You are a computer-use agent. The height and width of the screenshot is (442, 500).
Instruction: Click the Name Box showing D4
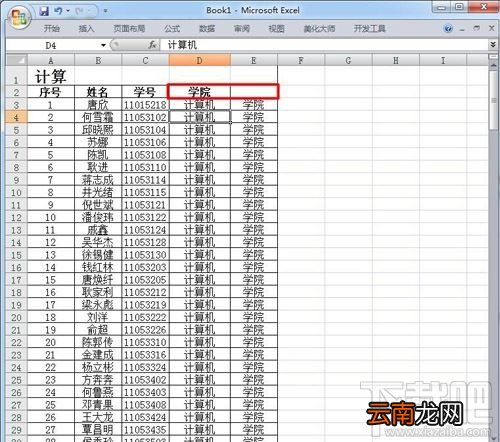(52, 45)
